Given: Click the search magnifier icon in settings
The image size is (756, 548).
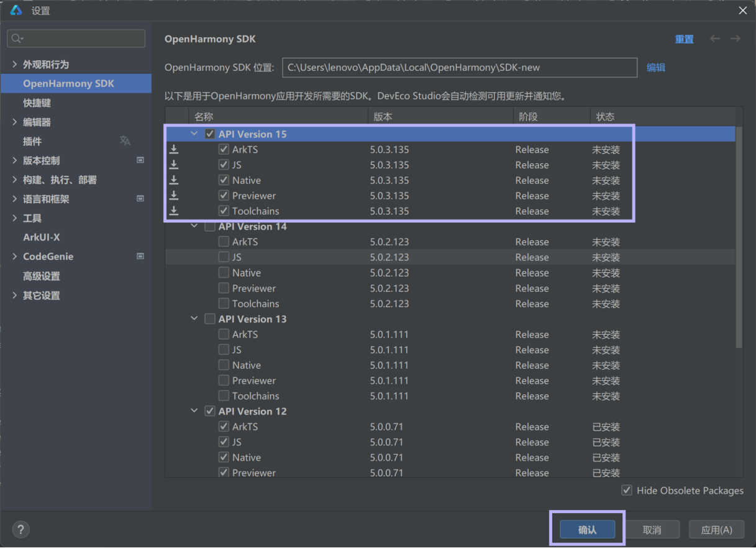Looking at the screenshot, I should click(x=17, y=39).
